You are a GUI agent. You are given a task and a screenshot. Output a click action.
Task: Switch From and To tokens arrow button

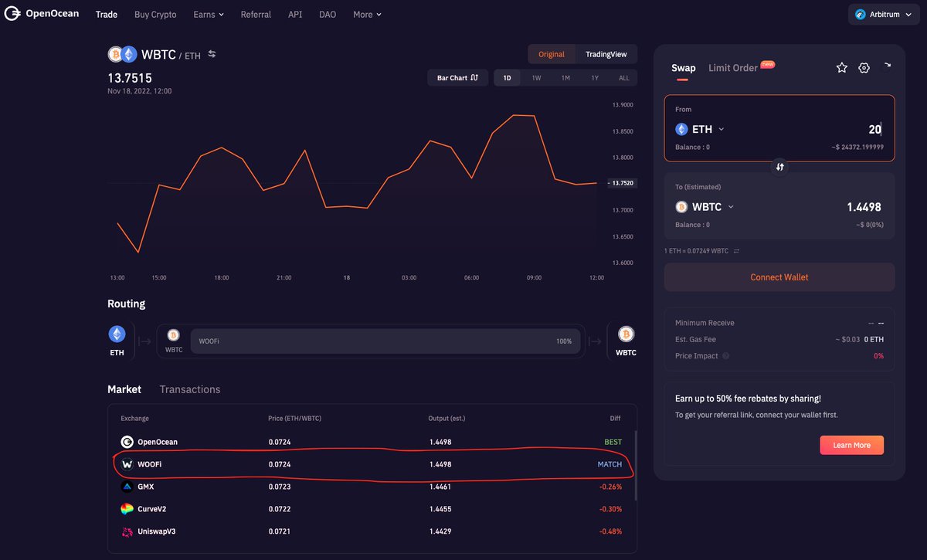coord(779,167)
